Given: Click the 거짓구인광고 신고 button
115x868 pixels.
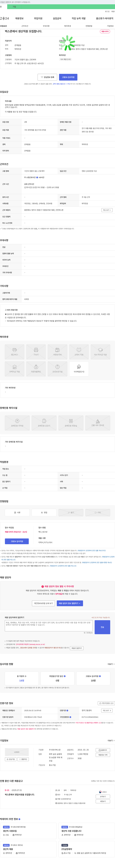Looking at the screenshot, I should tap(106, 703).
